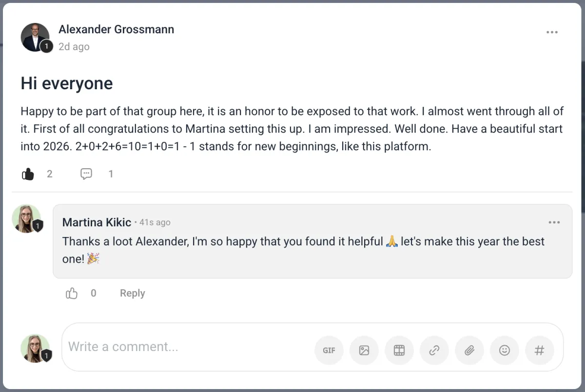Toggle like on Martina's comment
The image size is (585, 392).
click(71, 293)
